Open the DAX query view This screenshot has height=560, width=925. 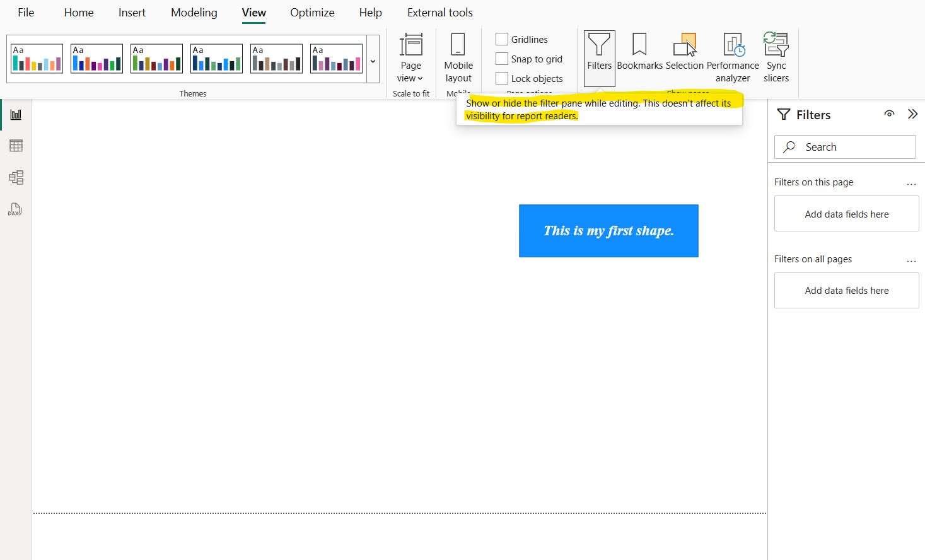point(15,209)
